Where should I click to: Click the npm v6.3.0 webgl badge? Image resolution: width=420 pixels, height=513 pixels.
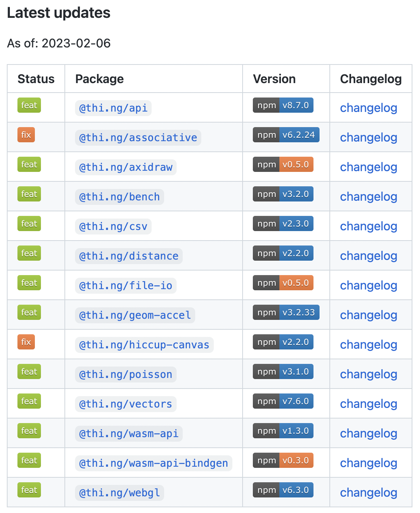(x=283, y=490)
